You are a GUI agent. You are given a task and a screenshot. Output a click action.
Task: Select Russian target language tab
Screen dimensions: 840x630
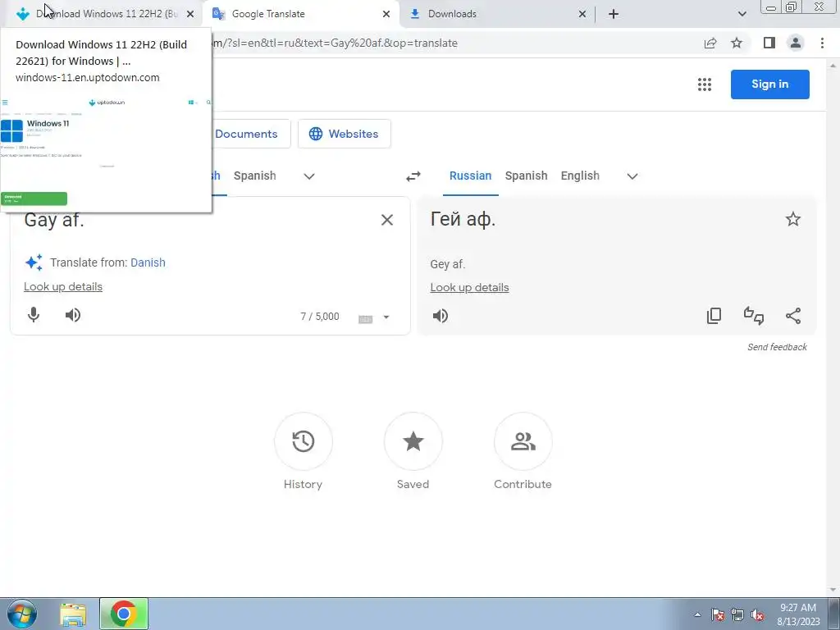470,176
